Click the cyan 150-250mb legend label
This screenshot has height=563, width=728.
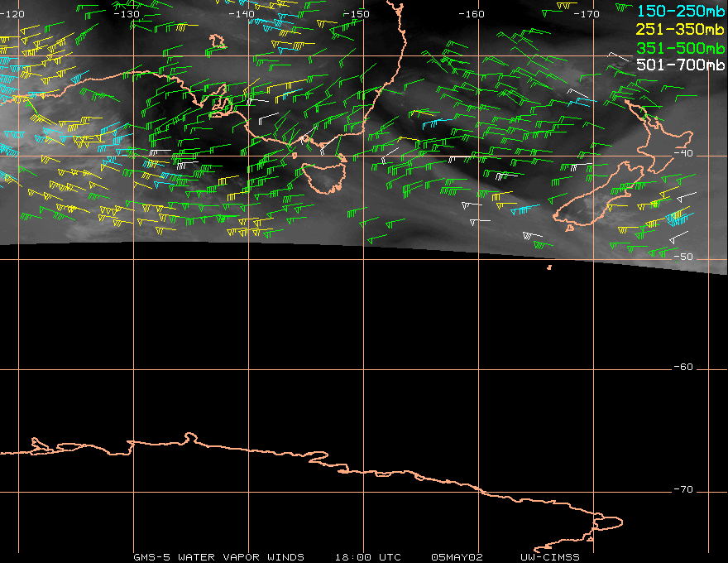pyautogui.click(x=680, y=11)
